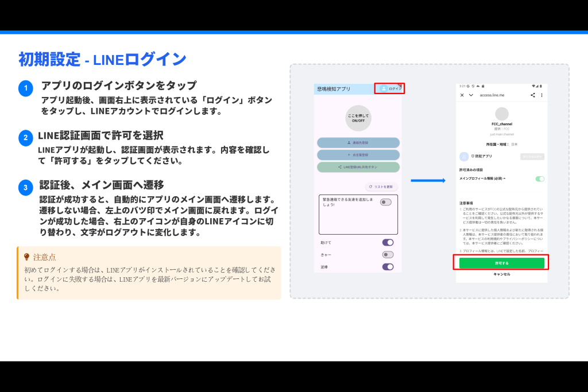588x392 pixels.
Task: Click the 注意事項 heading on the LINE page
Action: click(466, 203)
